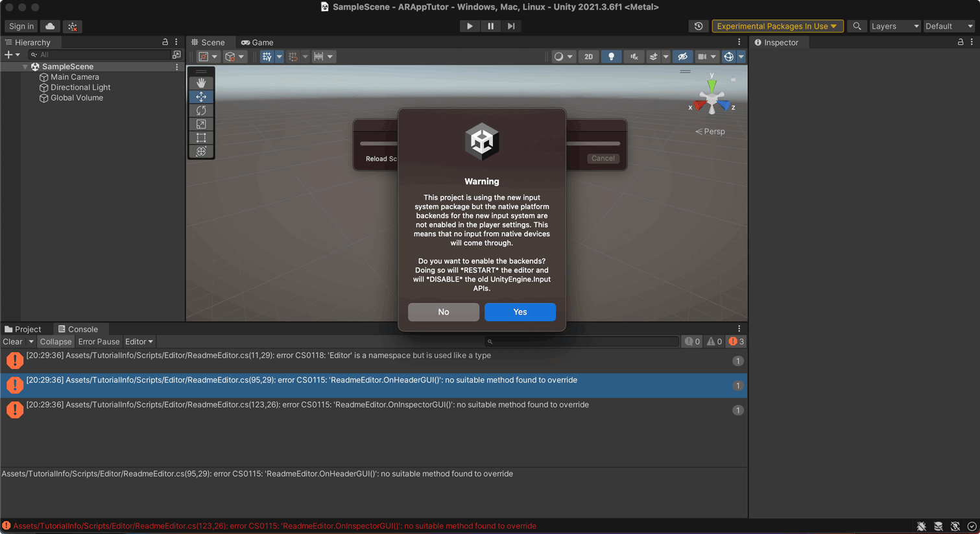Lock the Hierarchy panel
Screen dimensions: 980x534
click(x=165, y=42)
